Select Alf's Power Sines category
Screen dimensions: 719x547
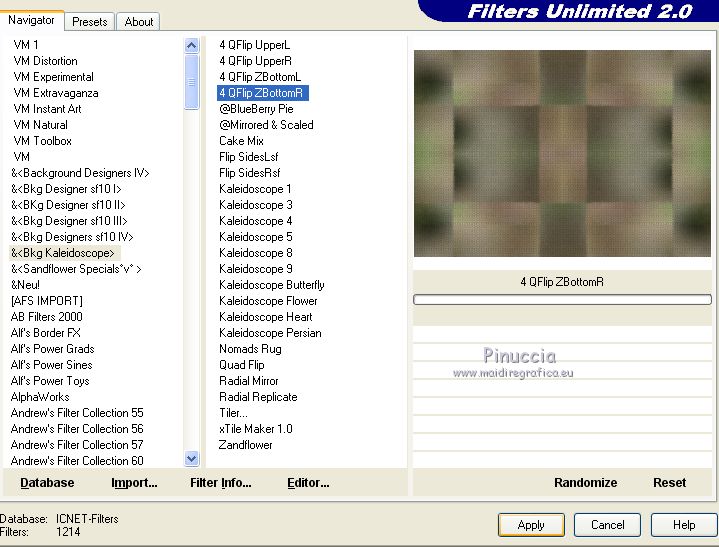tap(51, 365)
